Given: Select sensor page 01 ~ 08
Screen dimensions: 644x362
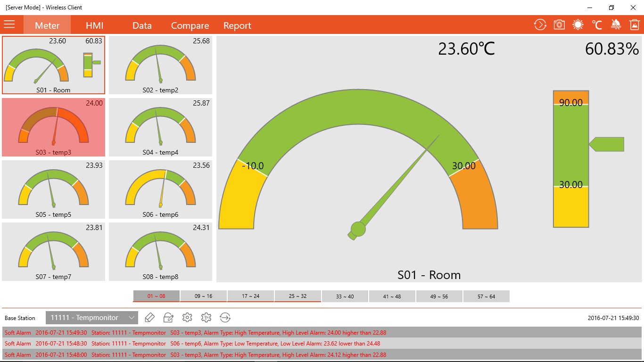Looking at the screenshot, I should 157,296.
